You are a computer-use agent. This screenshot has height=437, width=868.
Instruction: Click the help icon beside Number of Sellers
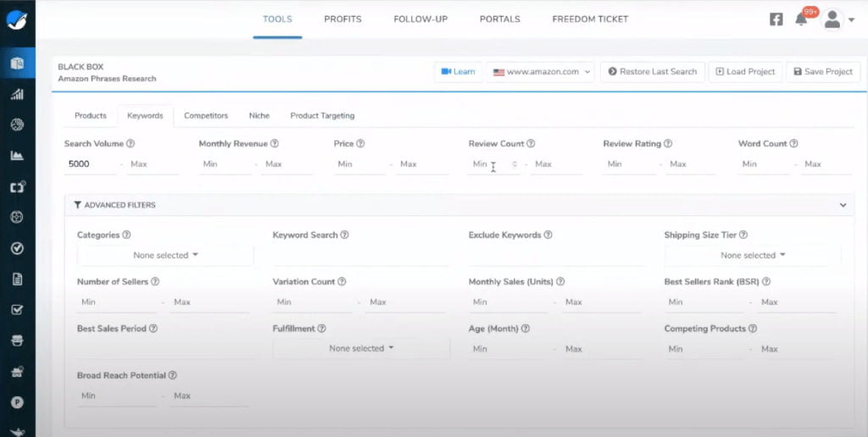(x=155, y=281)
